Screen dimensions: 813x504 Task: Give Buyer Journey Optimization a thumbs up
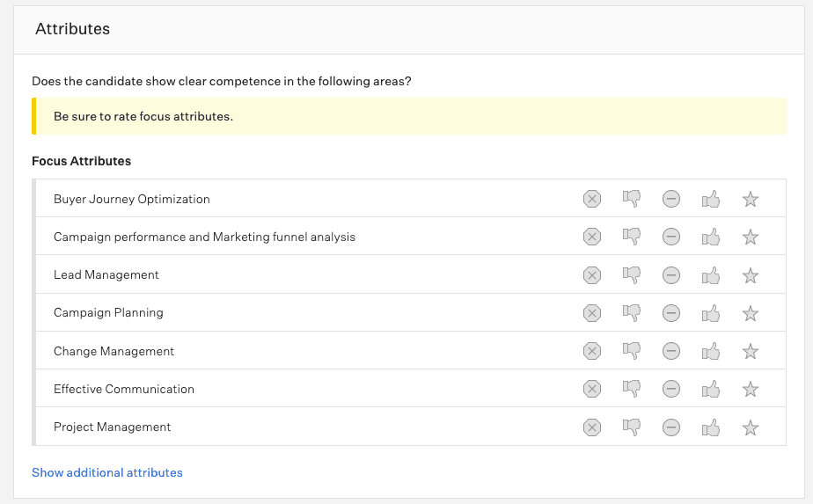(710, 200)
